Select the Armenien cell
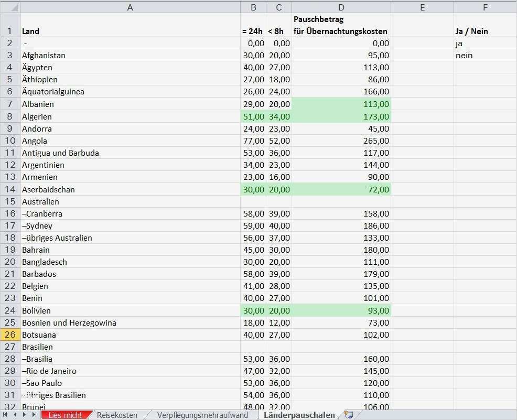 click(x=130, y=177)
